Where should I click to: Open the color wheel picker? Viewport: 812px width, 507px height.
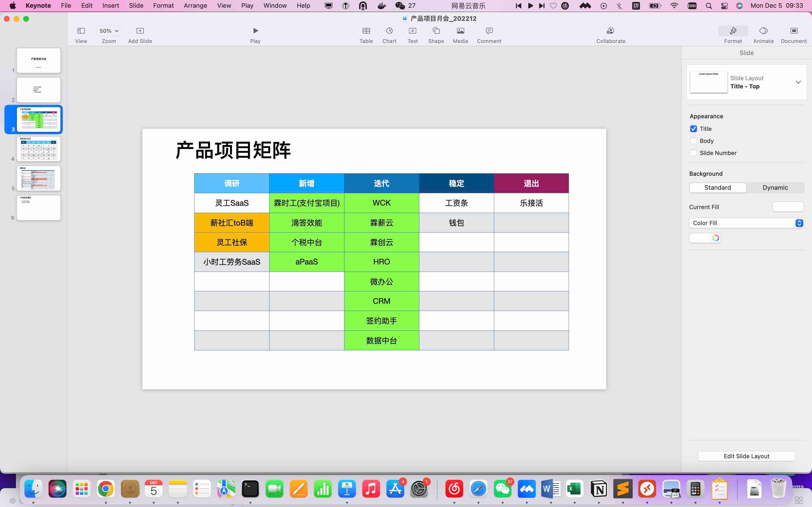coord(715,238)
